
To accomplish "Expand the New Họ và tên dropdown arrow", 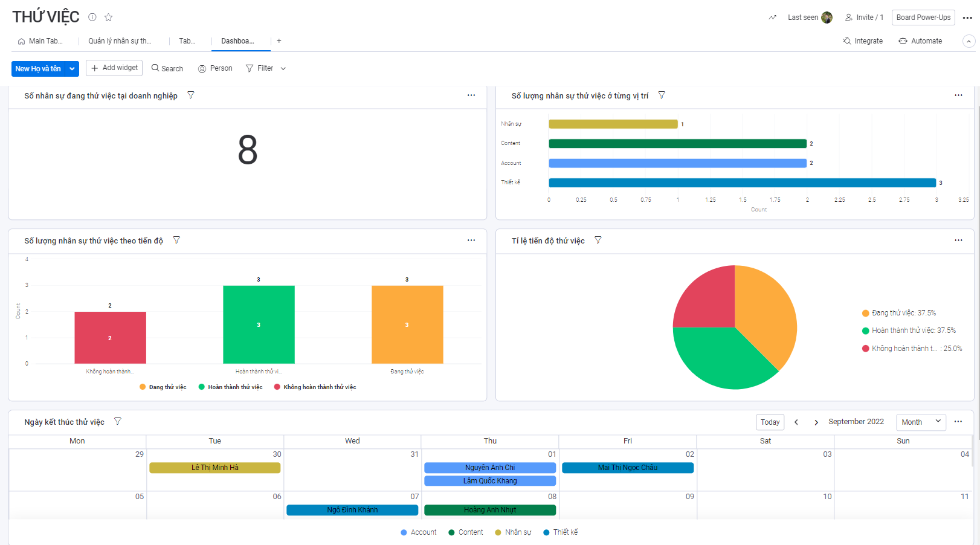I will [x=72, y=69].
